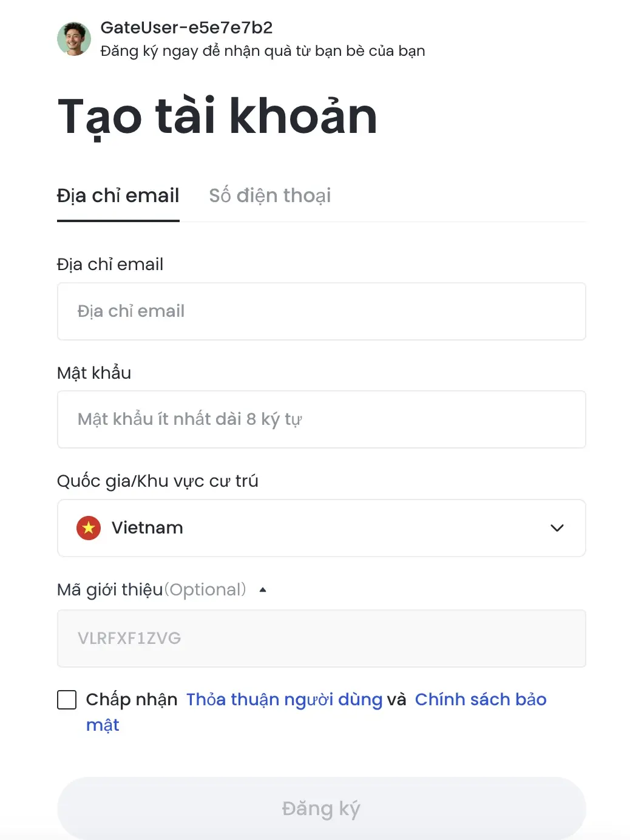Click the VLRFXF1ZVG referral code field
The width and height of the screenshot is (630, 840).
[x=321, y=638]
